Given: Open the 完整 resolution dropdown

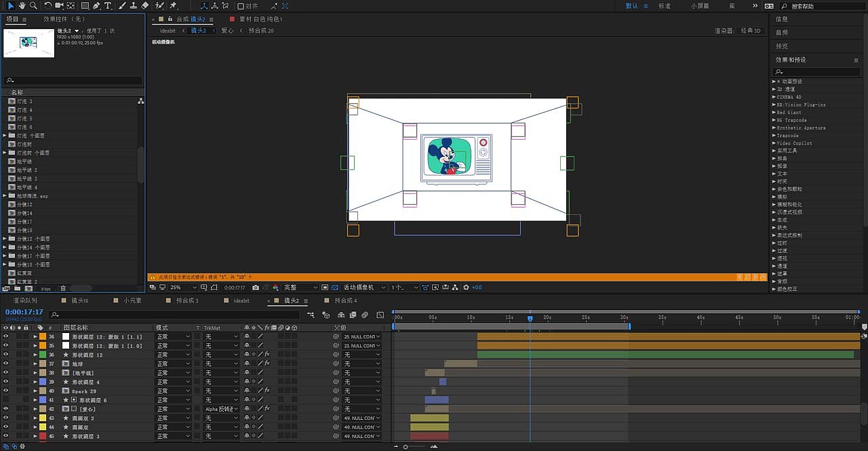Looking at the screenshot, I should tap(300, 288).
